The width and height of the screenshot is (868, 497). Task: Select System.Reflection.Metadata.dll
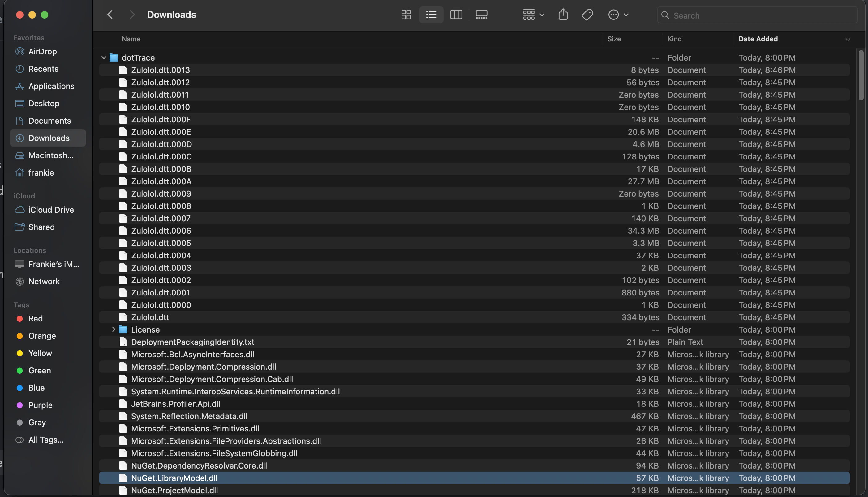coord(474,416)
